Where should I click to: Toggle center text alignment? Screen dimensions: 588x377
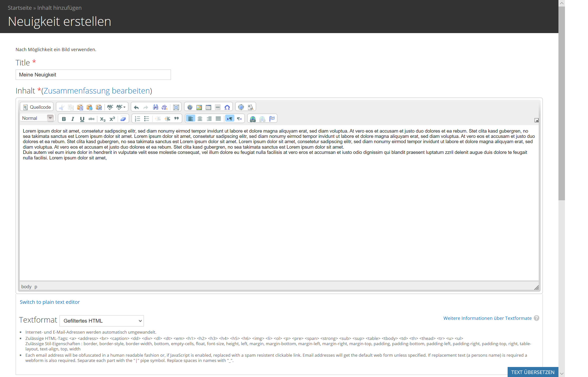coord(200,119)
